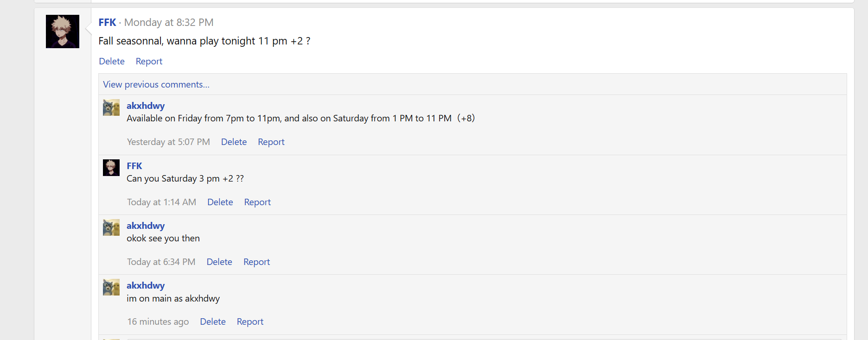Delete the Yesterday 5:07 PM comment
The width and height of the screenshot is (868, 340).
click(x=234, y=142)
